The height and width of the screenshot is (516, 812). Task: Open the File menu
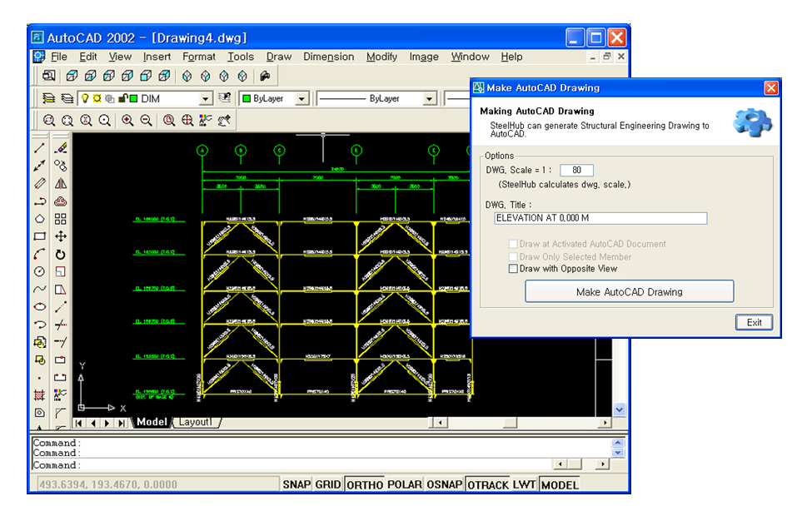point(58,57)
